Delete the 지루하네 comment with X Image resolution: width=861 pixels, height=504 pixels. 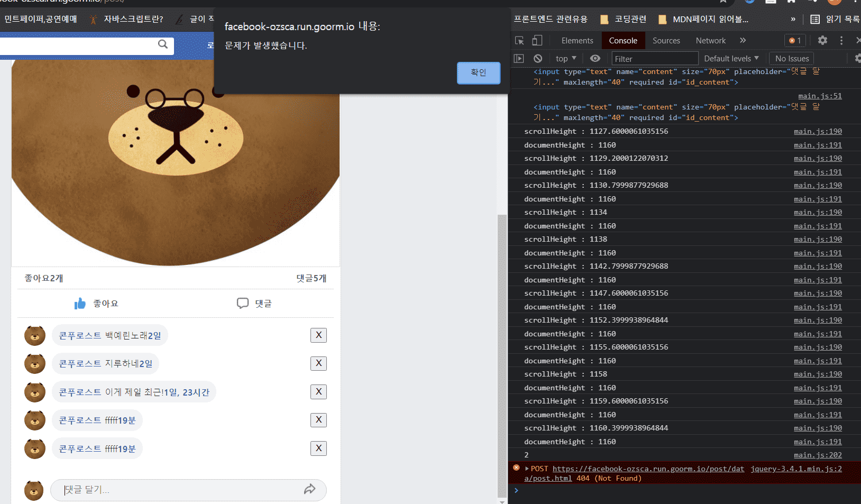318,363
